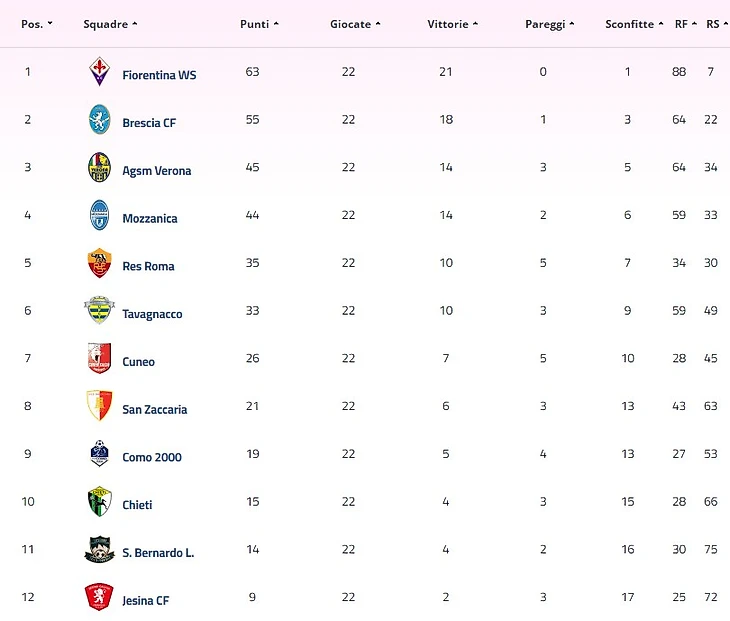Sort standings by Vittorie column
Screen dimensions: 730x621
click(452, 24)
